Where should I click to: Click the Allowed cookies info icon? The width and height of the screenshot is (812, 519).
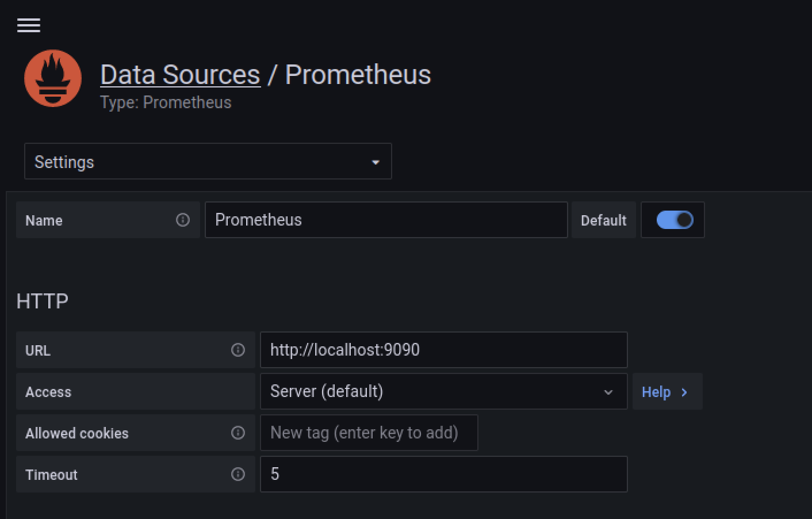coord(238,433)
